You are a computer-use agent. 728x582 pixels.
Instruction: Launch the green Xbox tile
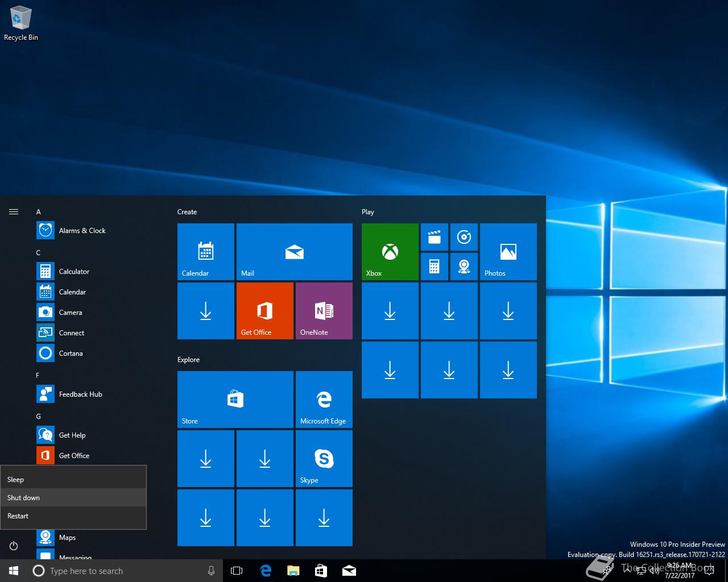point(390,252)
